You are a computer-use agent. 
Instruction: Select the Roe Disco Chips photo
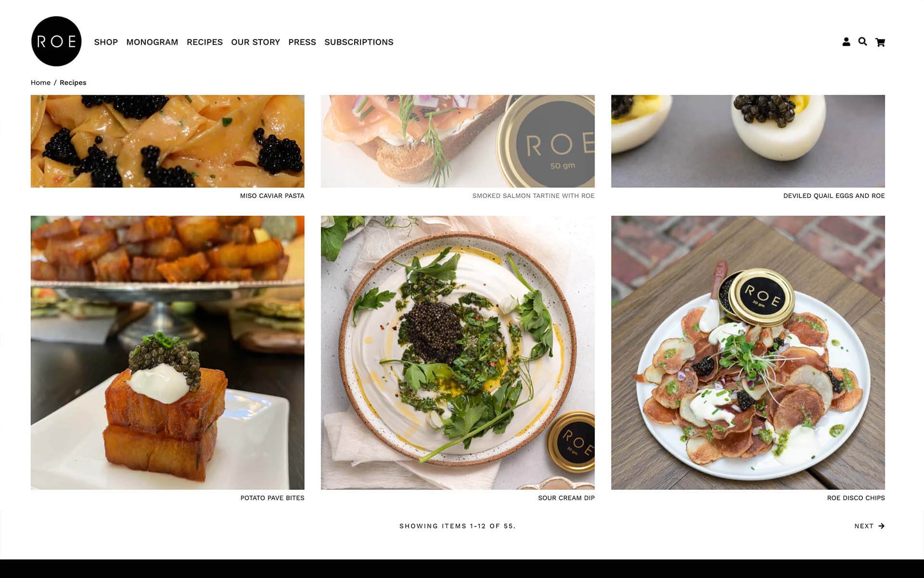(748, 353)
